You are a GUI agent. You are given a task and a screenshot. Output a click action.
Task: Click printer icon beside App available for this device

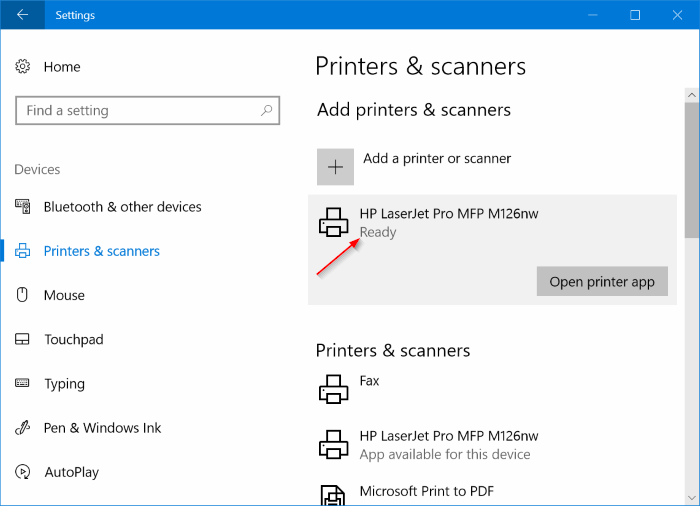pyautogui.click(x=333, y=444)
